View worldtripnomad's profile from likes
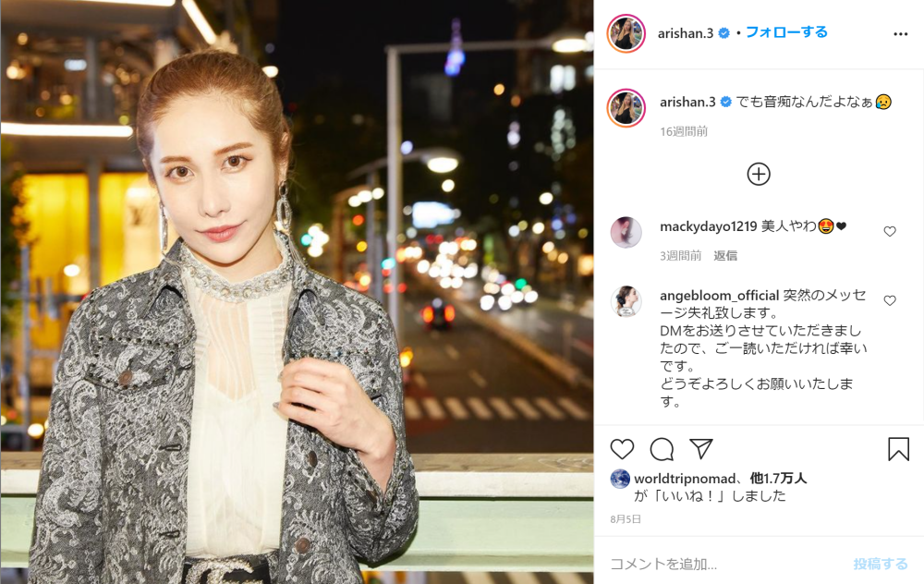The height and width of the screenshot is (584, 924). click(685, 479)
